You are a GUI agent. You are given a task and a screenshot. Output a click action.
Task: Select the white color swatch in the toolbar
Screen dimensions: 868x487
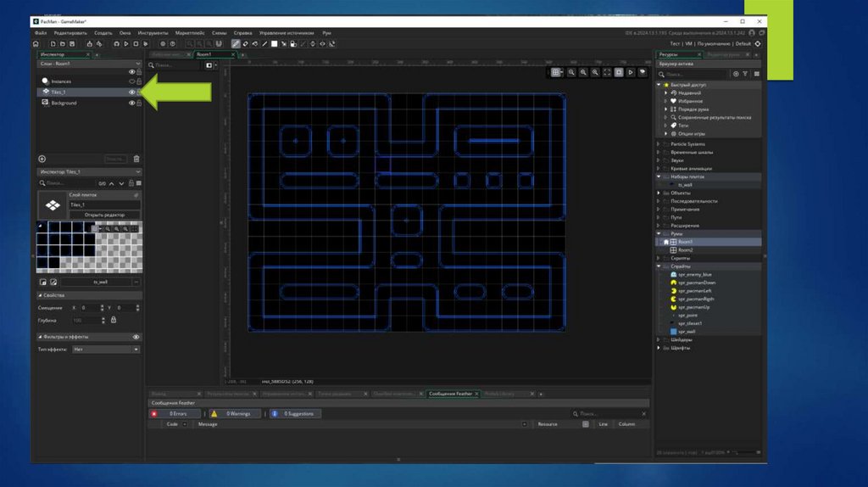click(x=274, y=43)
